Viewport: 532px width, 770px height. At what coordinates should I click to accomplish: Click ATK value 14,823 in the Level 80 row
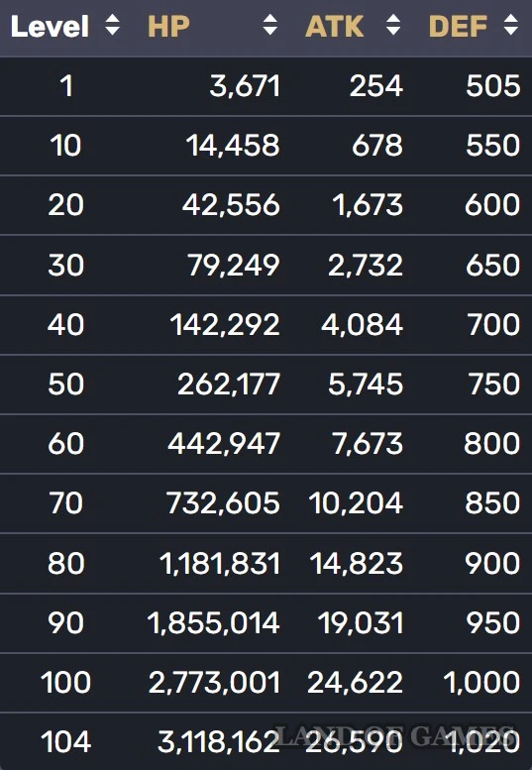357,564
